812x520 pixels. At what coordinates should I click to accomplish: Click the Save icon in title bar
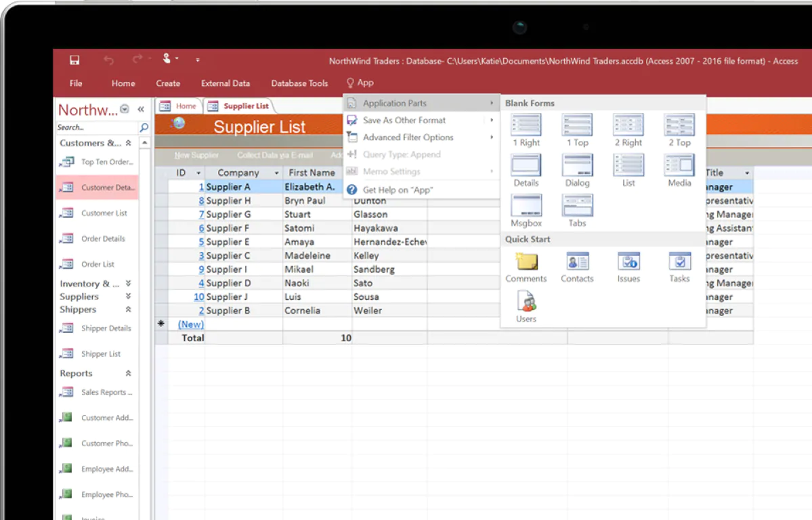[74, 60]
